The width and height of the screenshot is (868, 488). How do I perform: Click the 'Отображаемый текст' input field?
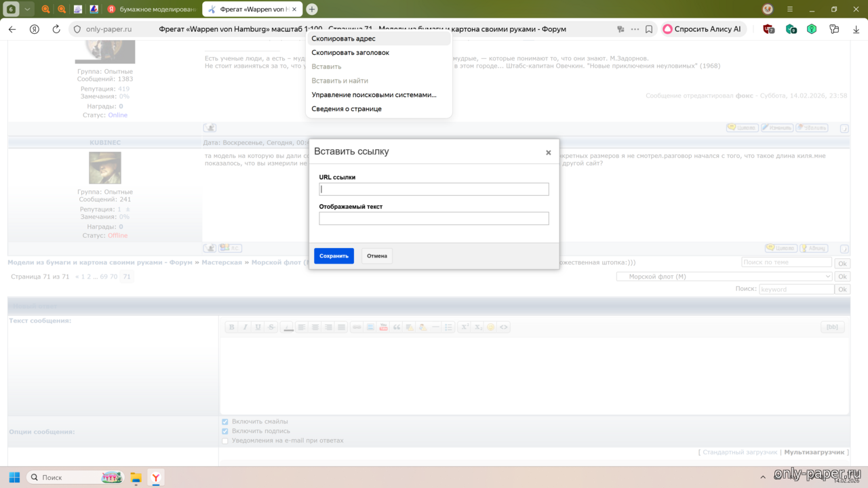(434, 218)
